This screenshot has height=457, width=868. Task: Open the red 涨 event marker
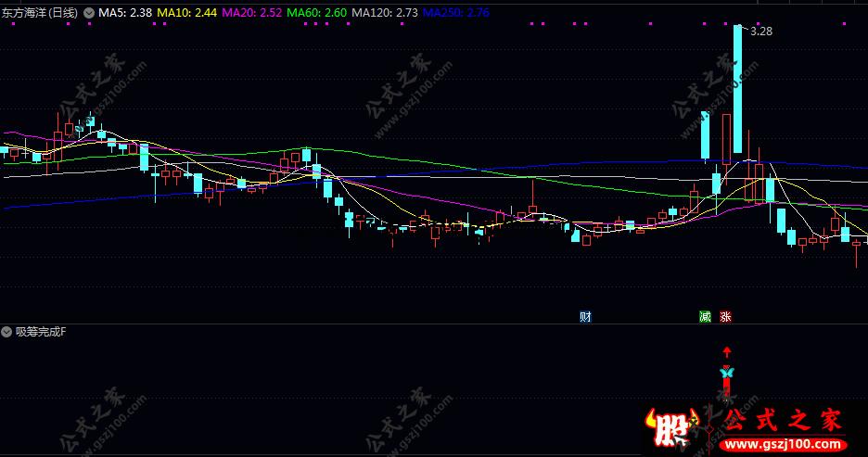coord(726,316)
